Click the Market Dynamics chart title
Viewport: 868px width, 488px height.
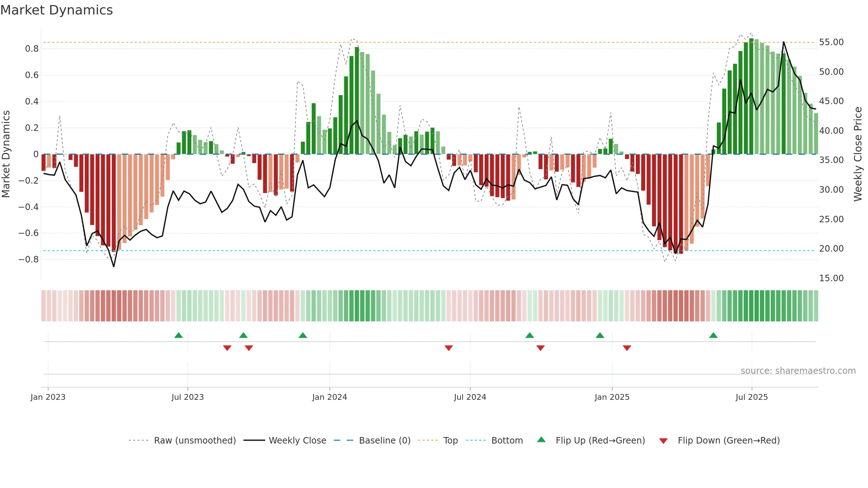pos(57,10)
